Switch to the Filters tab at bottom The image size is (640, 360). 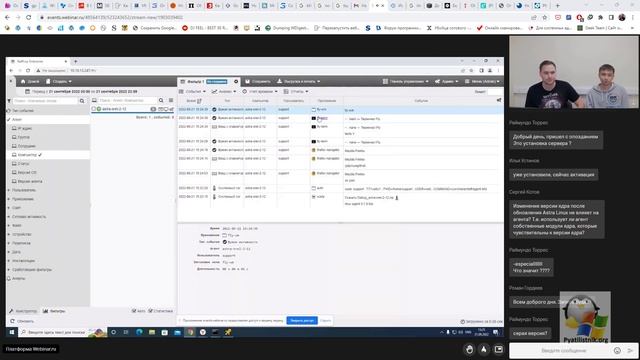coord(54,311)
